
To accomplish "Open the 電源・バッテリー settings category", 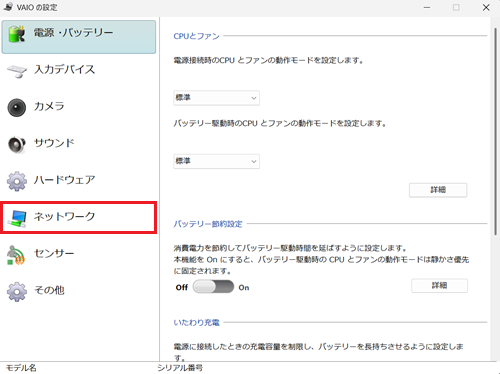I will point(79,37).
